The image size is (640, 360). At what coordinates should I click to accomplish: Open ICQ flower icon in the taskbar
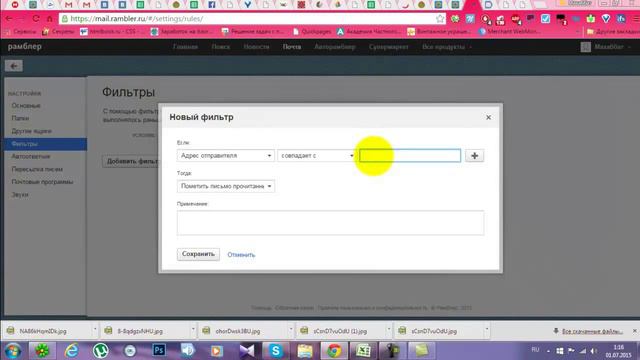[42, 351]
